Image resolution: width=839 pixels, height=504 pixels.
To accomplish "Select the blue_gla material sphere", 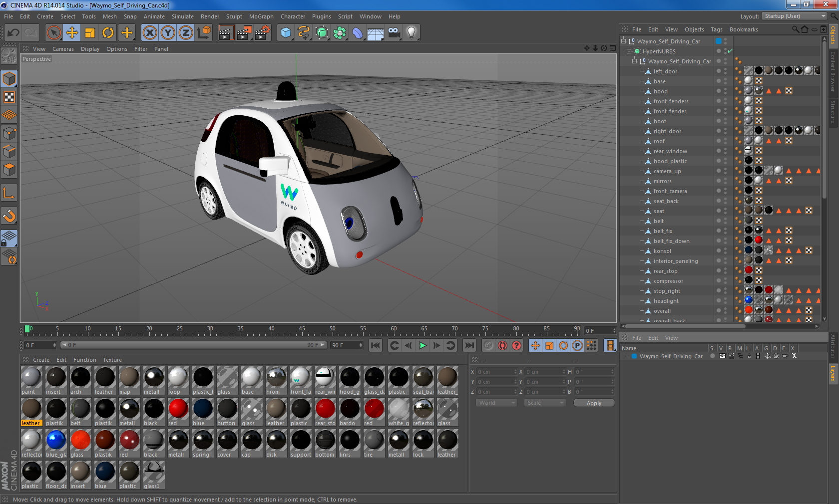I will 56,443.
